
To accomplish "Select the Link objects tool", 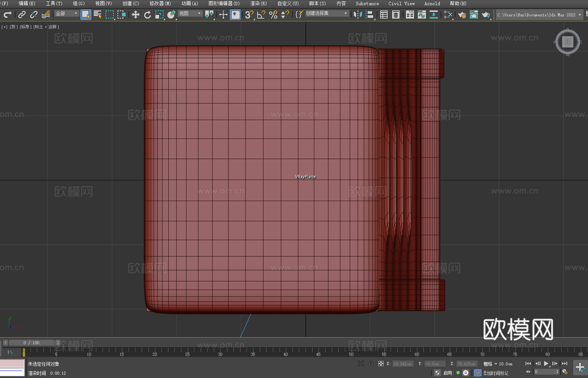I will [22, 14].
